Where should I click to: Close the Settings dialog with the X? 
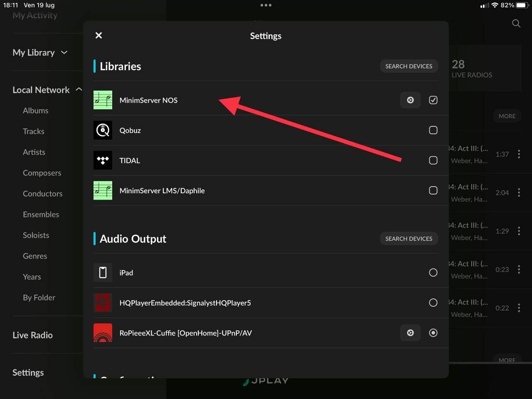pos(99,35)
